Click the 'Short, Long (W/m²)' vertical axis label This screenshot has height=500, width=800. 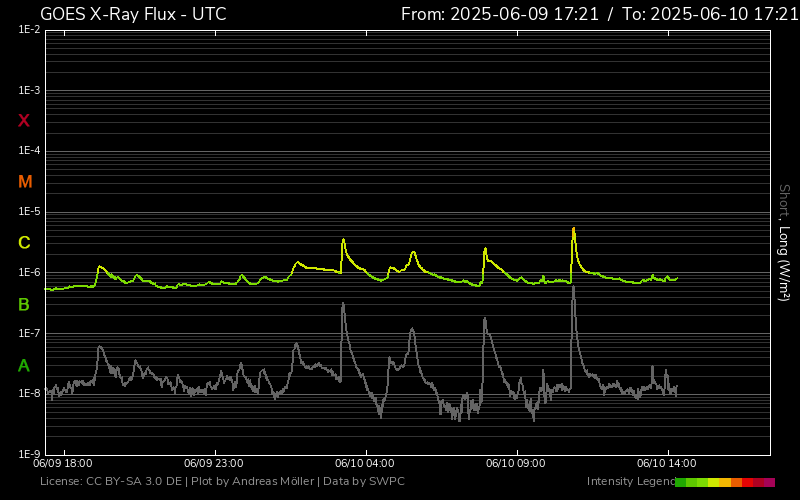pos(785,242)
